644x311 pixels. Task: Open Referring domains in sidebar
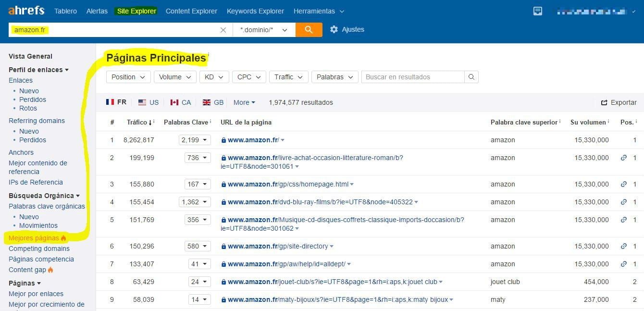[37, 121]
